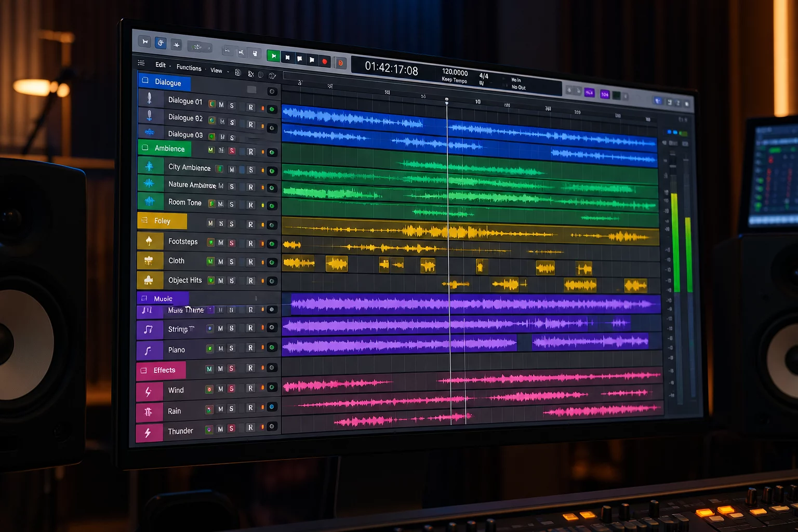Start playback with the green play button

(x=273, y=56)
